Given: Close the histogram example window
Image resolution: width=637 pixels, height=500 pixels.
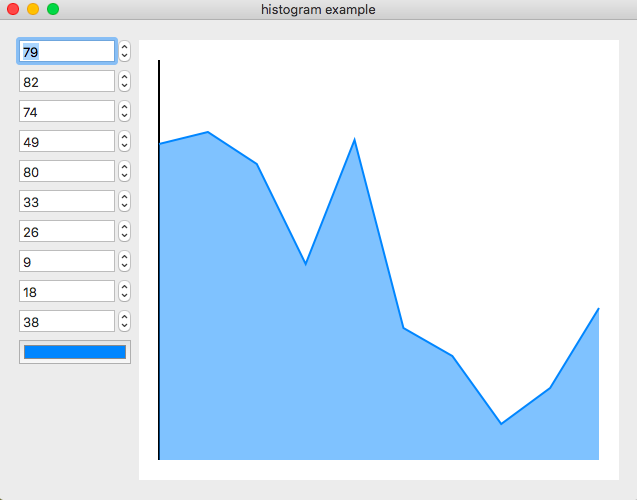Looking at the screenshot, I should pyautogui.click(x=13, y=9).
